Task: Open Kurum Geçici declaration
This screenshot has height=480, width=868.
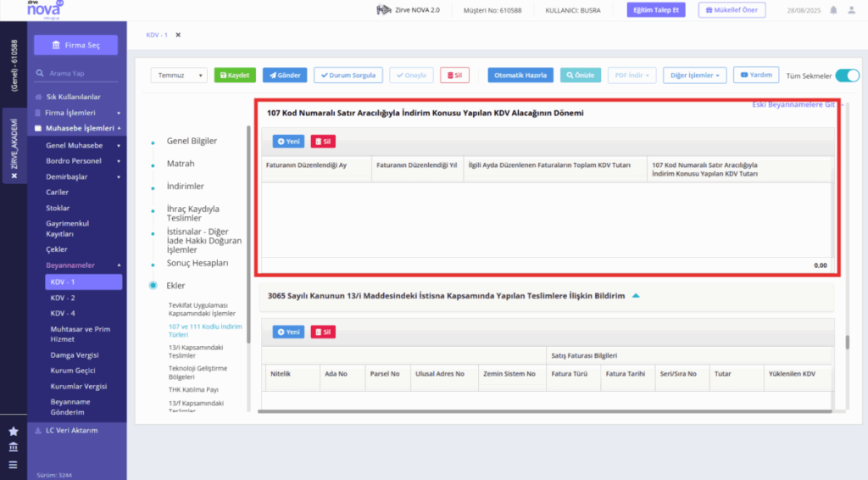Action: click(73, 371)
